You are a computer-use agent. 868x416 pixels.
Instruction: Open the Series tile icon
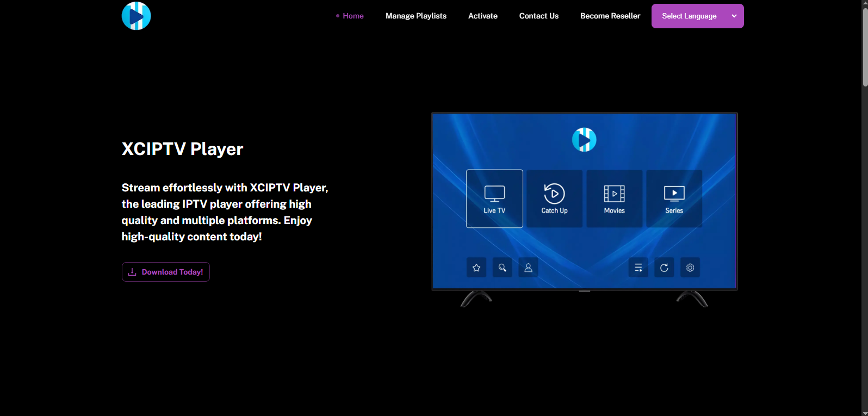pyautogui.click(x=674, y=194)
